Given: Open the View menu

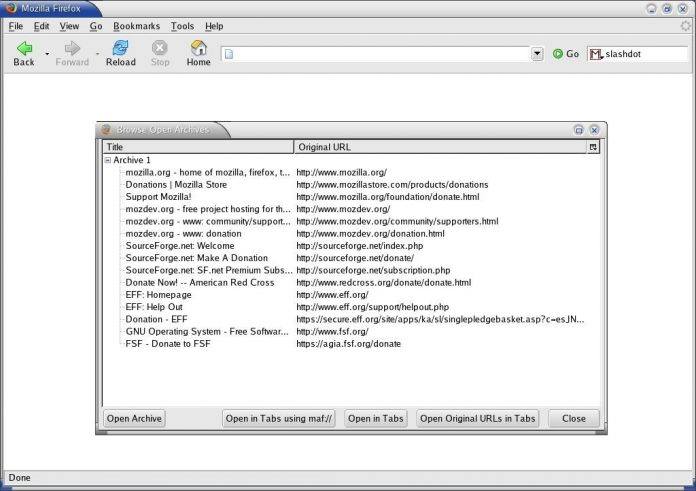Looking at the screenshot, I should click(69, 26).
